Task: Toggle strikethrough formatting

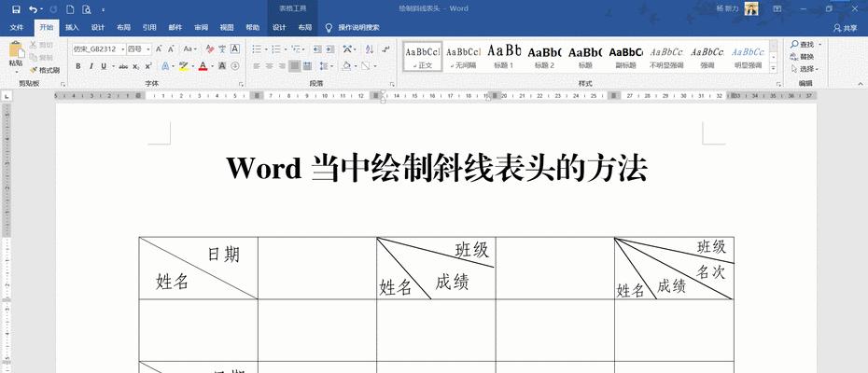Action: [x=123, y=66]
